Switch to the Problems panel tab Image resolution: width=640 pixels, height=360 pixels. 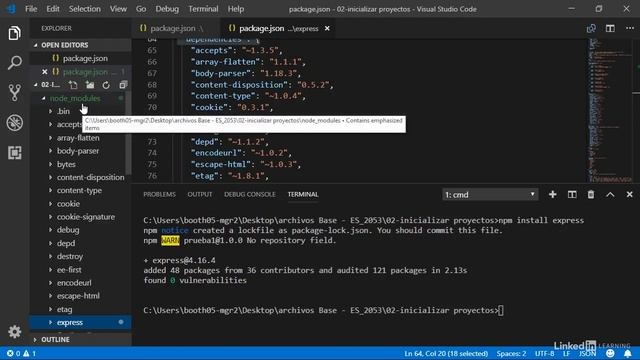(x=159, y=195)
